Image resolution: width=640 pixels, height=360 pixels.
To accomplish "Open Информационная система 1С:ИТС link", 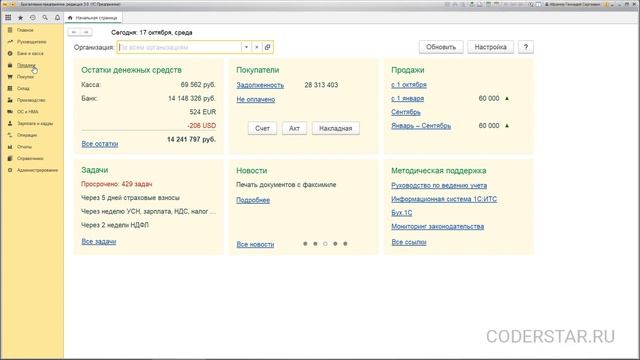I will [x=444, y=199].
